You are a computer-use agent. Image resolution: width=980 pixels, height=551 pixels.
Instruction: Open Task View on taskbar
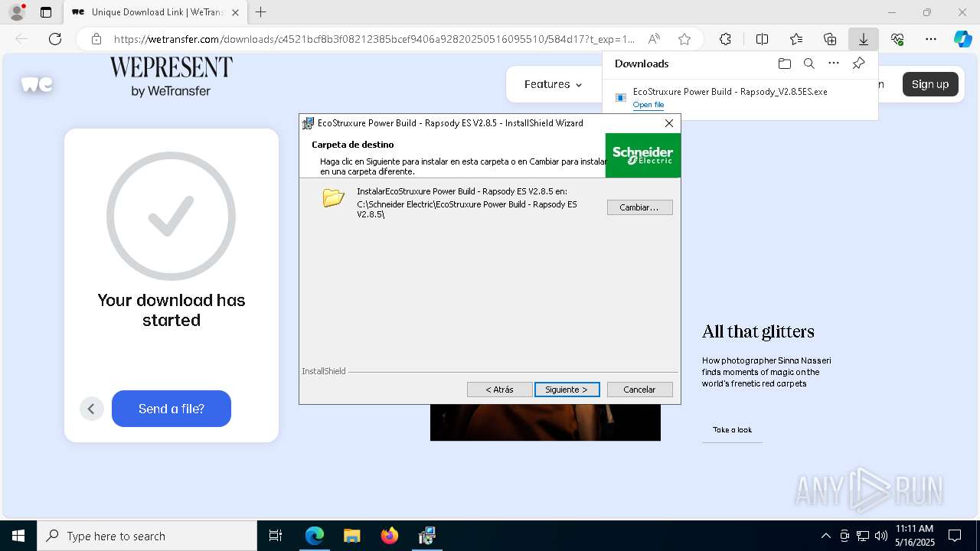tap(276, 536)
